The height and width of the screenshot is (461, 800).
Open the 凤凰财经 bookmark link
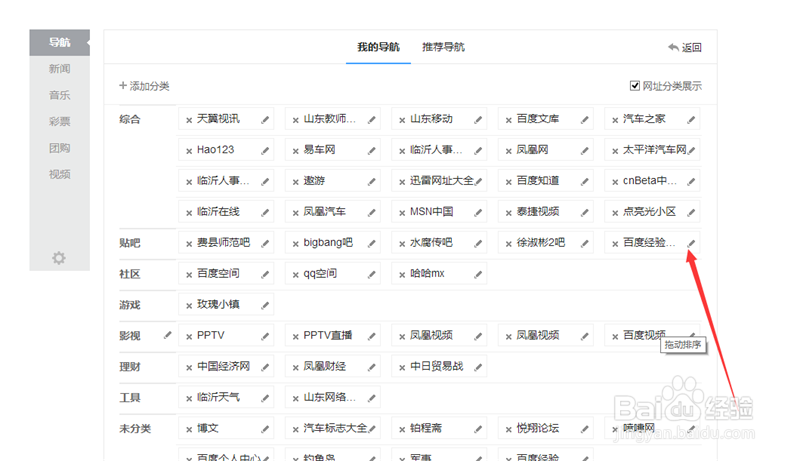tap(324, 366)
